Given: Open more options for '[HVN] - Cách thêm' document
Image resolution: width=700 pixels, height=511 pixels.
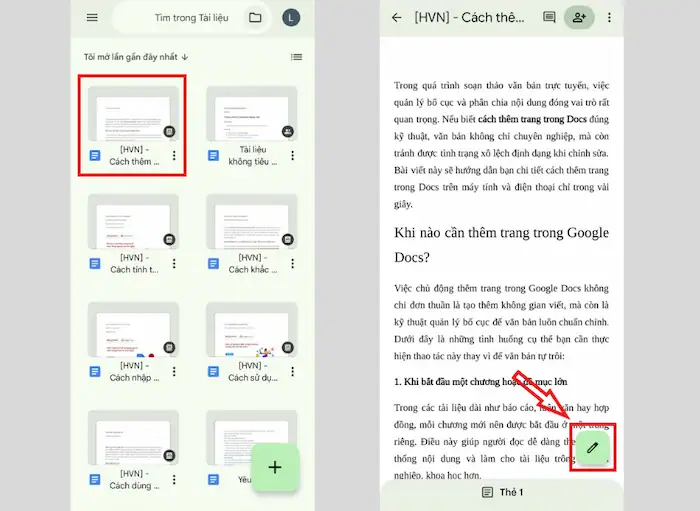Looking at the screenshot, I should click(x=174, y=155).
